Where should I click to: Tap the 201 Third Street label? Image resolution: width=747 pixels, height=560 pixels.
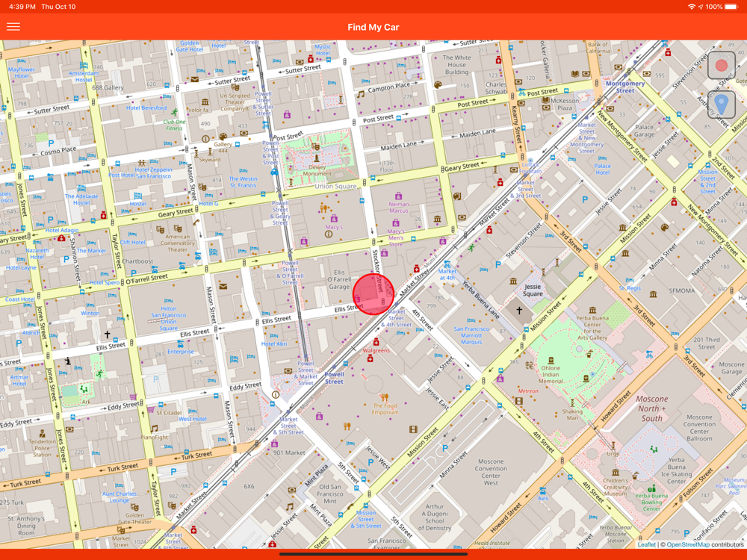click(707, 343)
